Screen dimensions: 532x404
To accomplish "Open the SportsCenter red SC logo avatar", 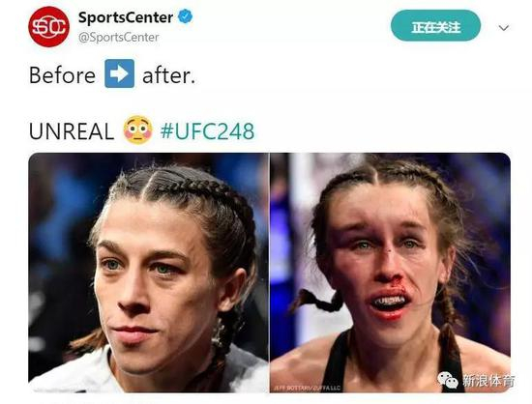I will coord(49,26).
